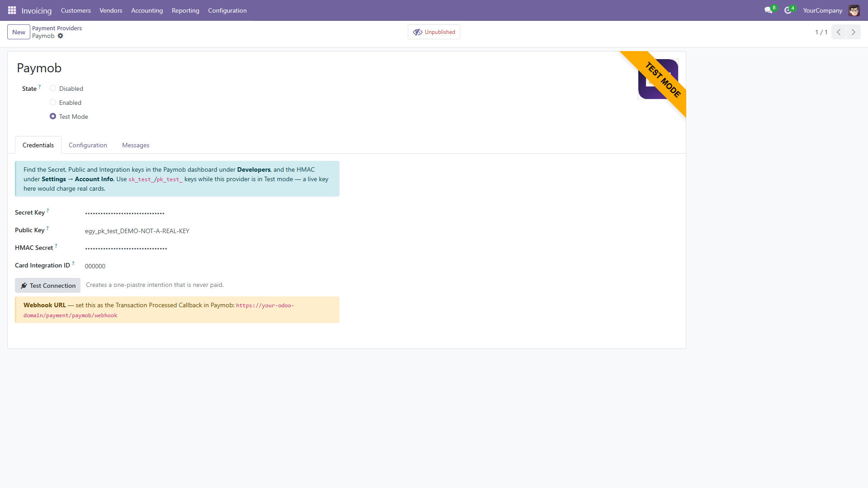Click the New button
Image resolution: width=868 pixels, height=488 pixels.
[x=19, y=32]
